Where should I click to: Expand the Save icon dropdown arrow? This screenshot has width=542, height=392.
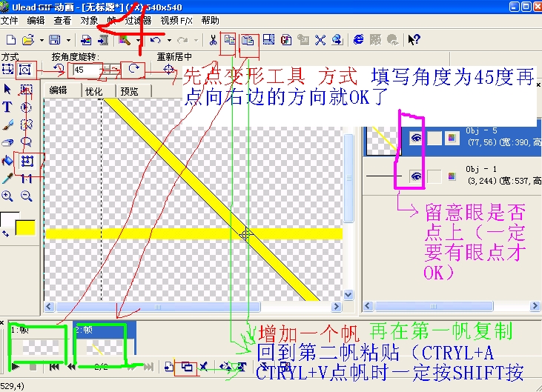point(69,39)
